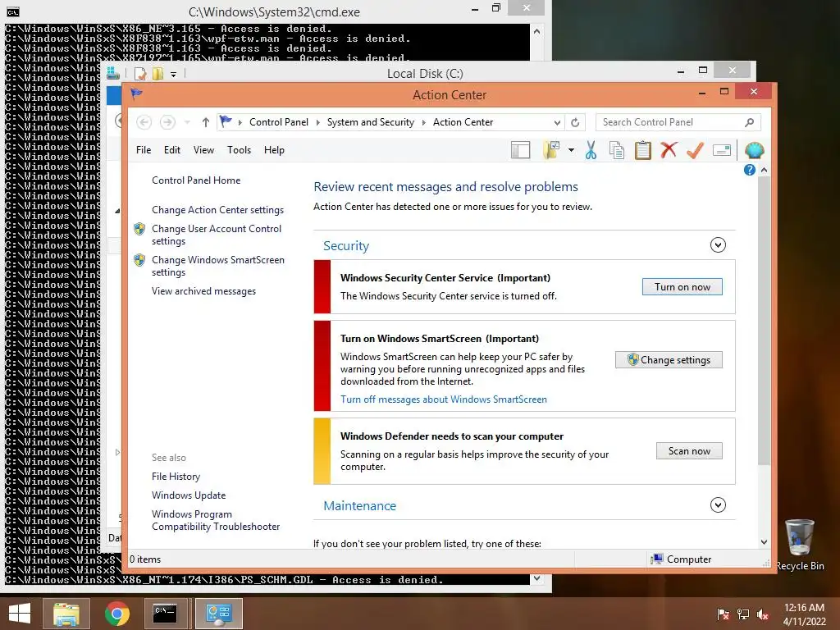Viewport: 840px width, 630px height.
Task: Click the Up arrow navigation button
Action: click(x=206, y=122)
